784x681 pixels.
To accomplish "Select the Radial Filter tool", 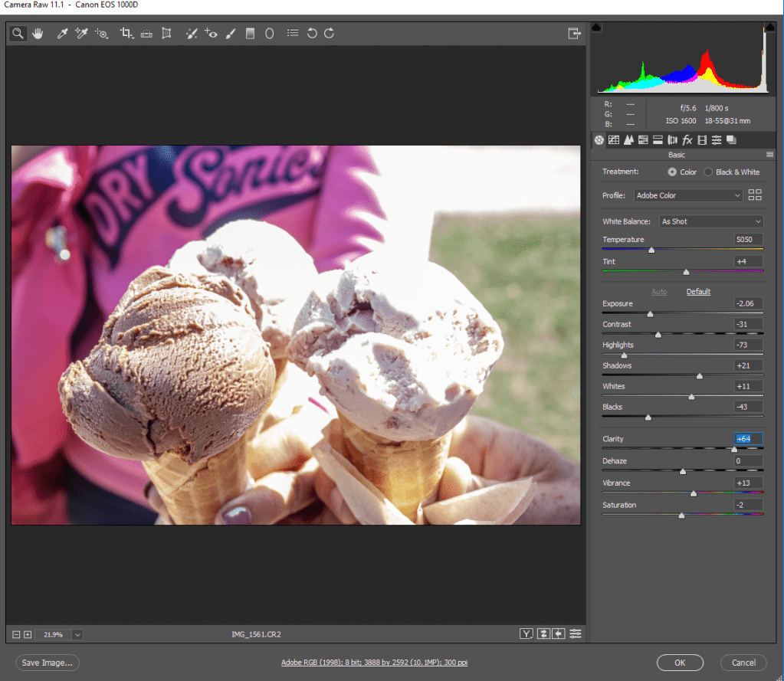I will (270, 34).
